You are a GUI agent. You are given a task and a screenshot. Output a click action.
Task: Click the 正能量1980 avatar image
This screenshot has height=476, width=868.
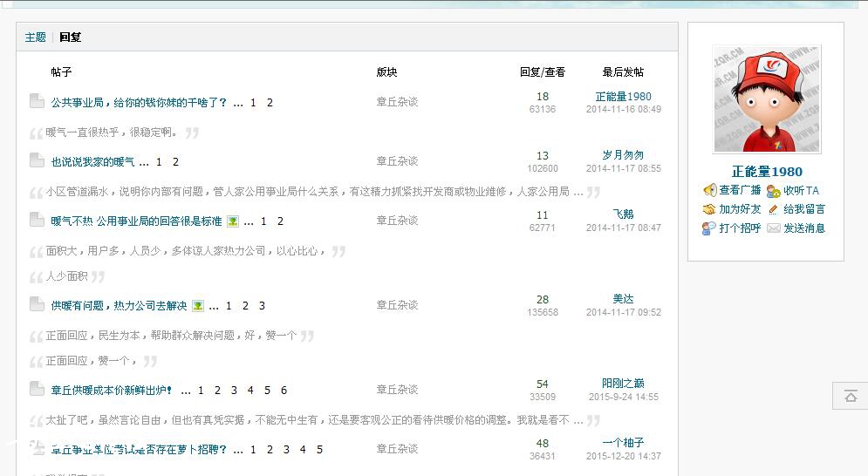[767, 99]
